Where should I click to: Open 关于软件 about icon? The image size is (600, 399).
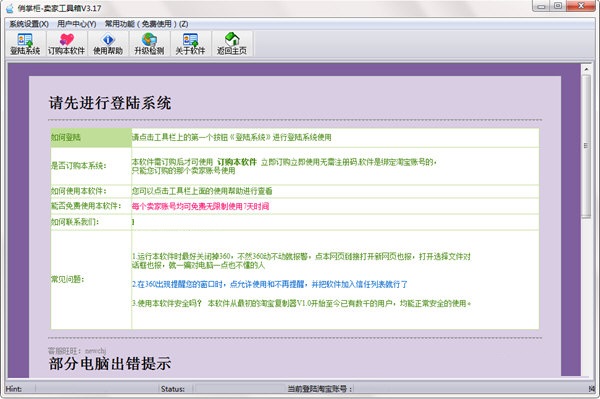[x=190, y=44]
